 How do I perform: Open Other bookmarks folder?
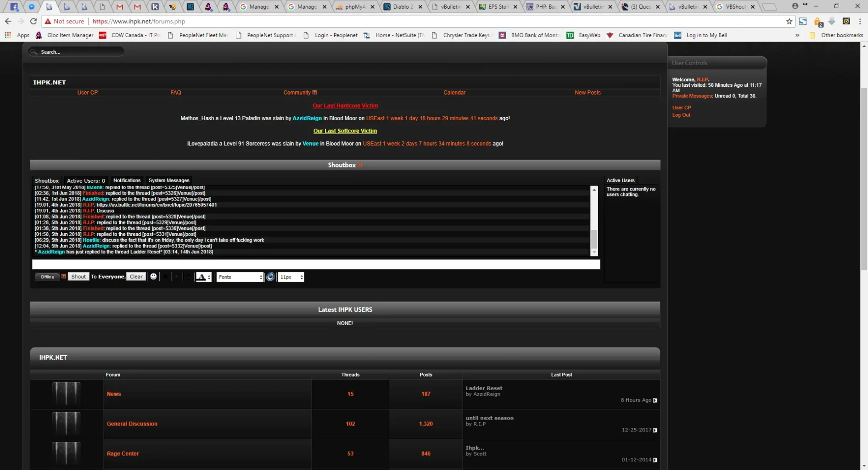(836, 35)
